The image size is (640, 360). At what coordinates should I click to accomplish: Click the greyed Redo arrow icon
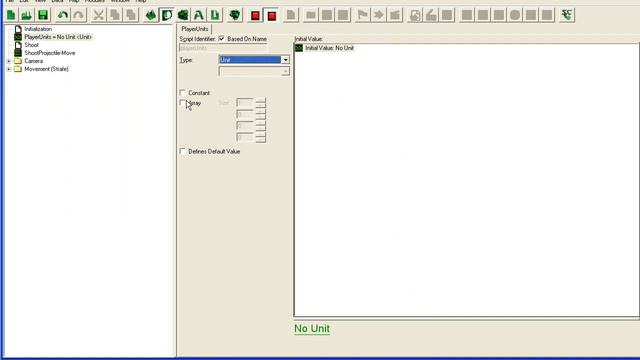tap(79, 16)
